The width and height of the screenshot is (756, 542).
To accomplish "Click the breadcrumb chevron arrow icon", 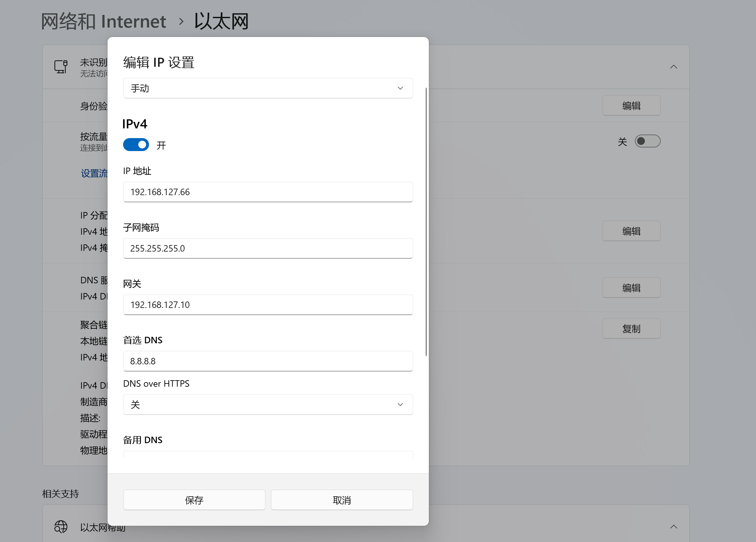I will pyautogui.click(x=181, y=22).
